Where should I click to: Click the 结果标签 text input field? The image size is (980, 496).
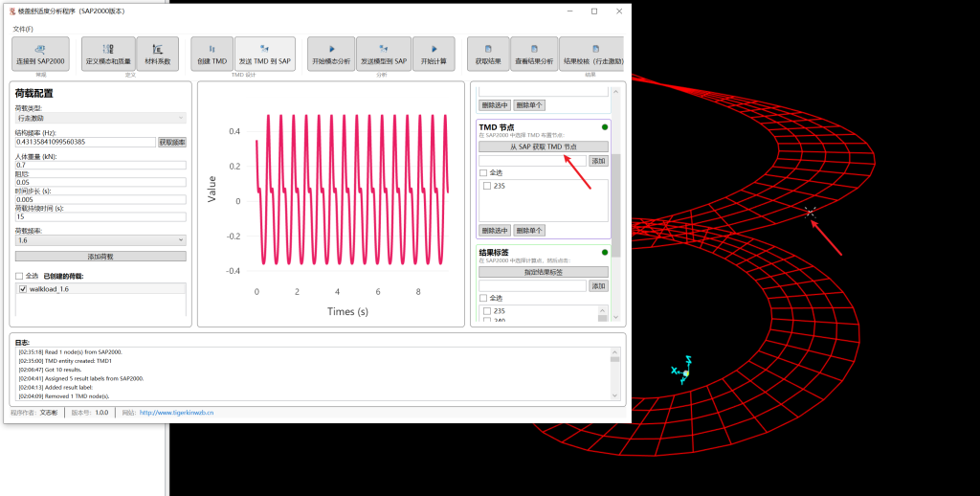532,286
